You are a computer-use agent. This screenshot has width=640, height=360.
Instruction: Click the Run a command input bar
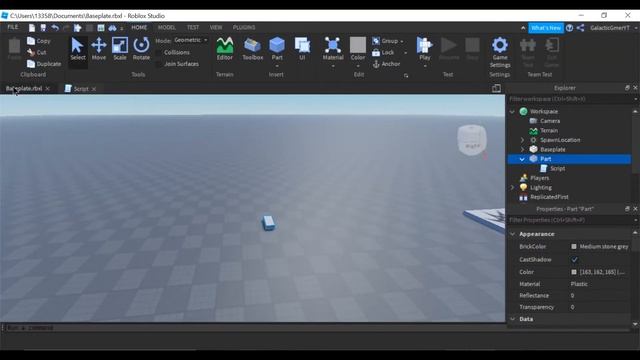(x=253, y=327)
